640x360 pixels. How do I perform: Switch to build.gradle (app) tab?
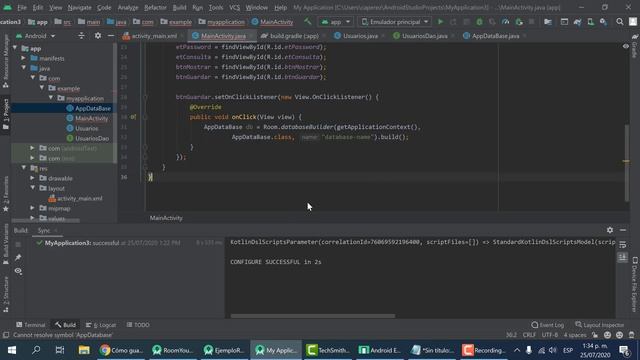[293, 36]
